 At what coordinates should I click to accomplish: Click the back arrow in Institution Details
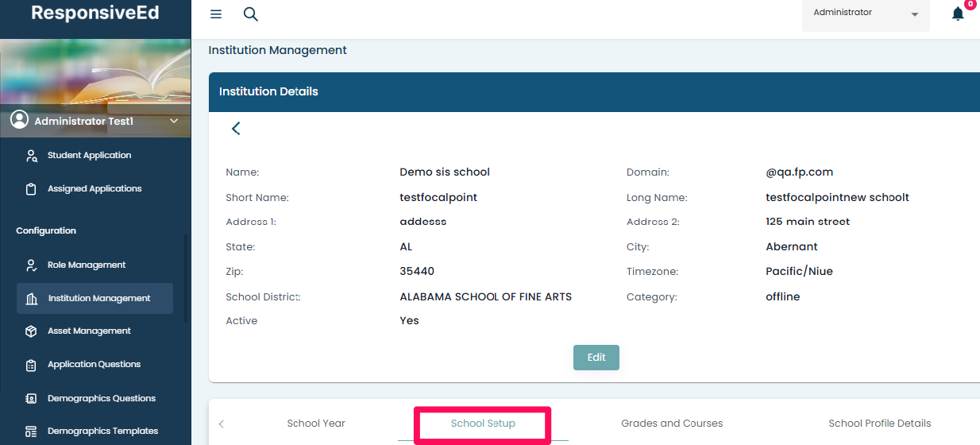point(236,129)
